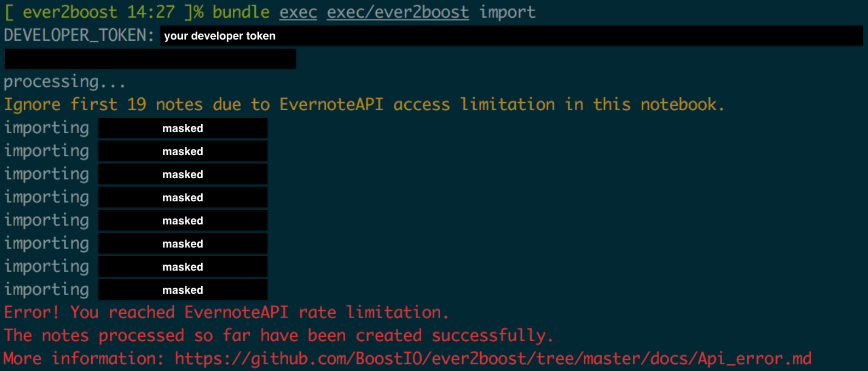Click the fourth masked note title

(x=183, y=198)
